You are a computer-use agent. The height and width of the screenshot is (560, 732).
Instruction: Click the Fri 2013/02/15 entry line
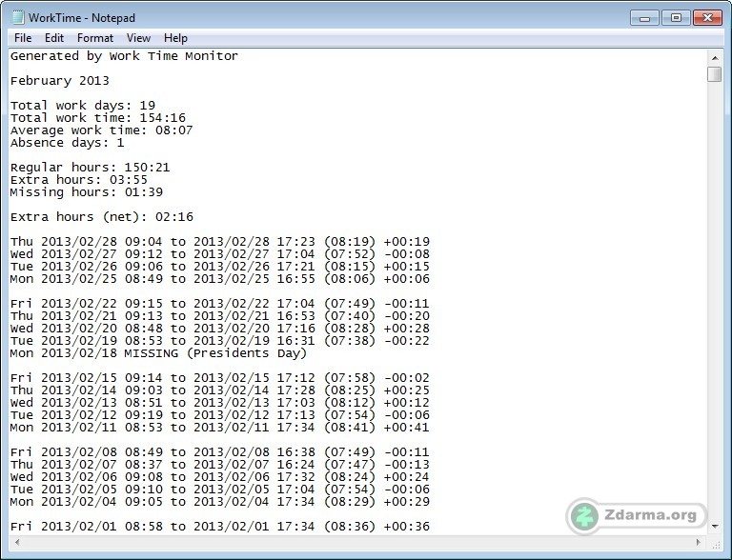220,377
